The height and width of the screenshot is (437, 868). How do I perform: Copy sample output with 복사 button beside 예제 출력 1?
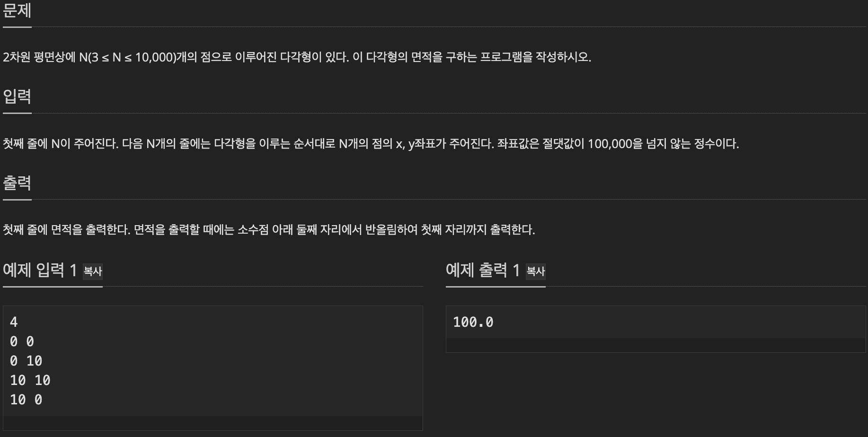pyautogui.click(x=536, y=271)
